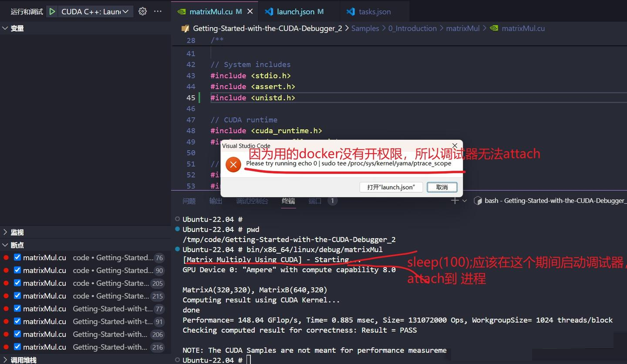
Task: Click the dialog message about ptrace_scope
Action: [x=349, y=164]
